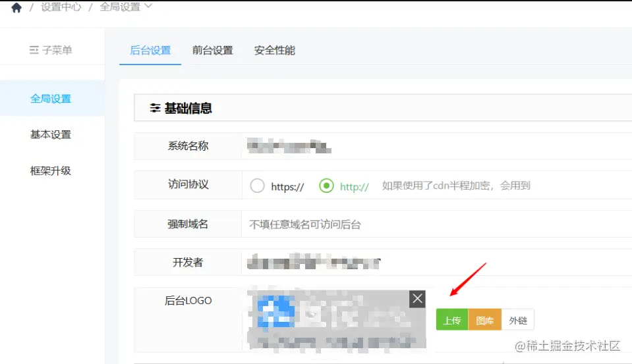
Task: Select the http:// protocol radio button
Action: point(326,186)
